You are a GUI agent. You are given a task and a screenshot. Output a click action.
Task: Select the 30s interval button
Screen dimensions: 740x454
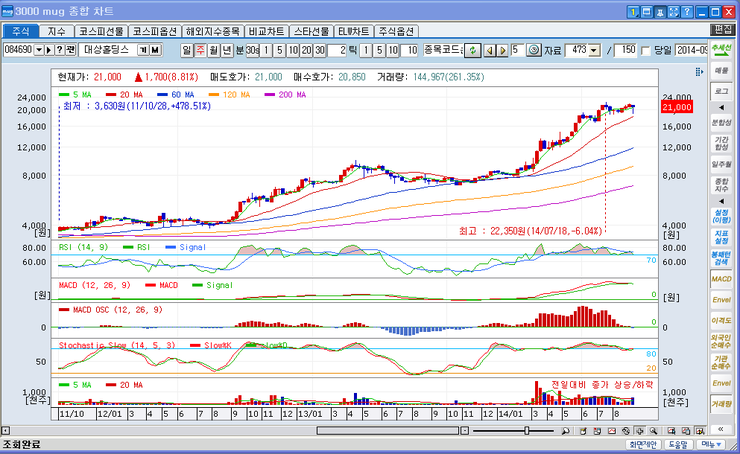pos(252,50)
